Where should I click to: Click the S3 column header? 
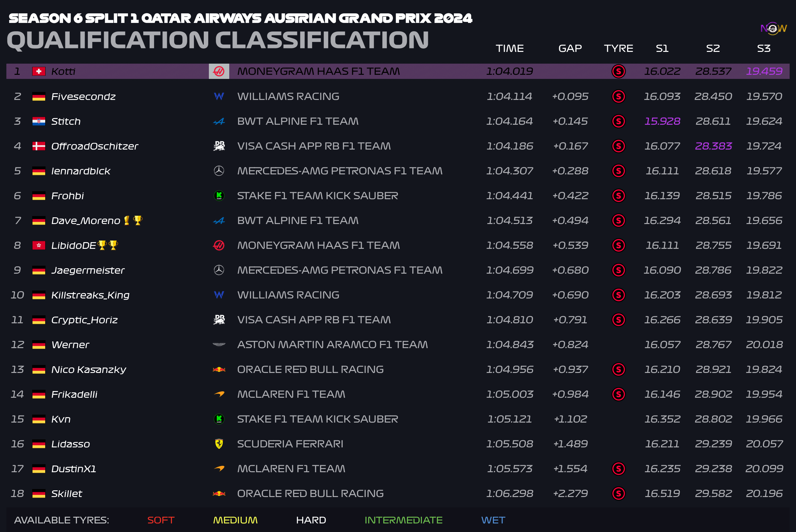pyautogui.click(x=764, y=48)
